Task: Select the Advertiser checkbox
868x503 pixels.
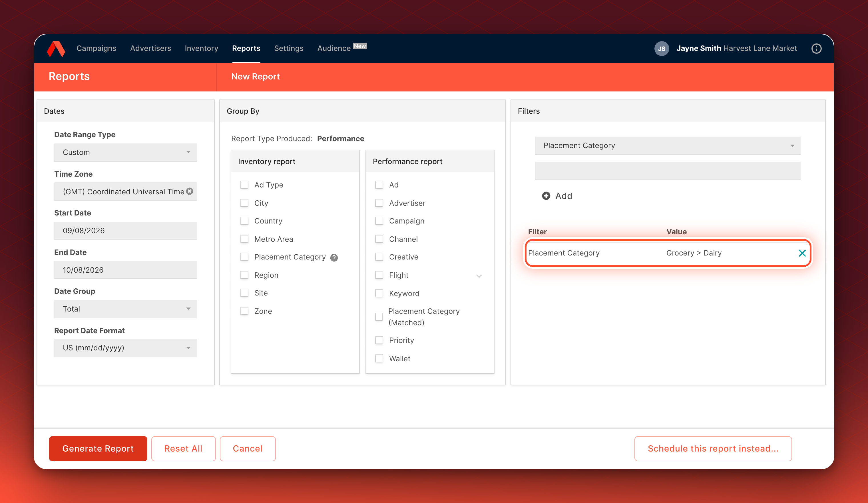Action: tap(379, 203)
